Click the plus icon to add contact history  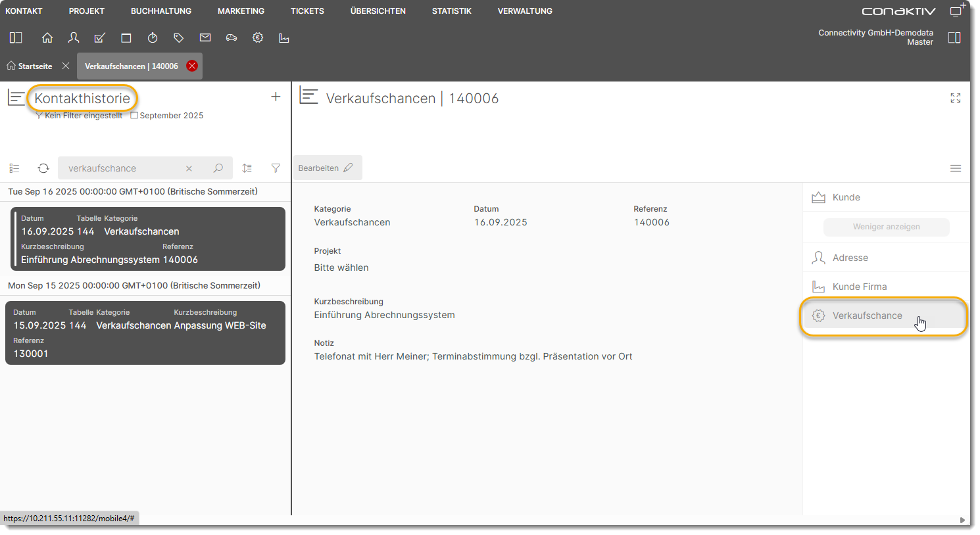(x=276, y=97)
